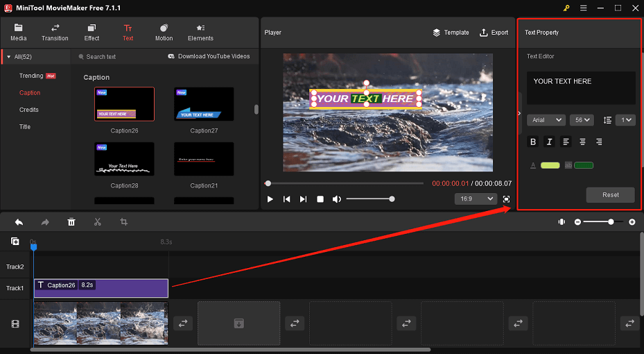Play the video preview
This screenshot has height=354, width=644.
click(270, 199)
